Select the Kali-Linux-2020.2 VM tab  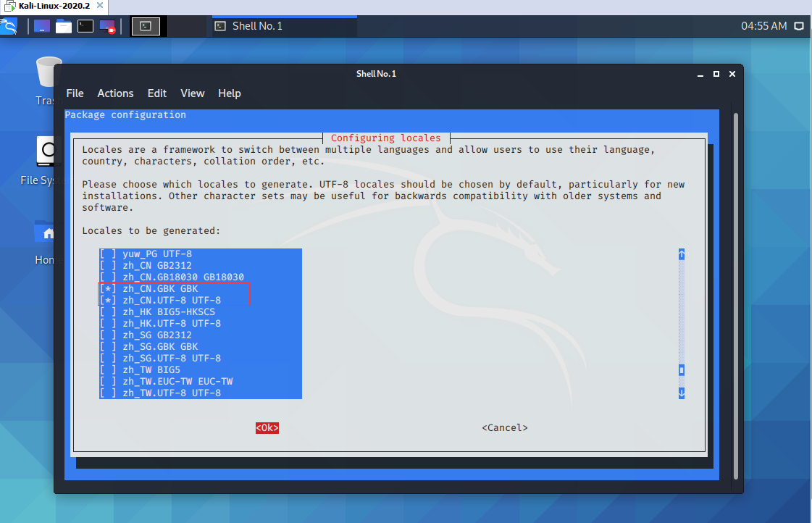pyautogui.click(x=54, y=6)
